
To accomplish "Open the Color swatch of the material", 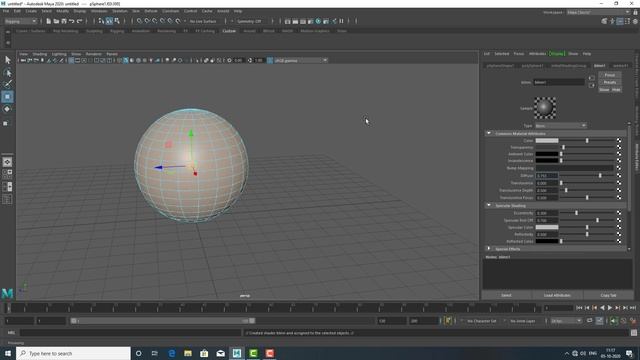I will pyautogui.click(x=547, y=140).
